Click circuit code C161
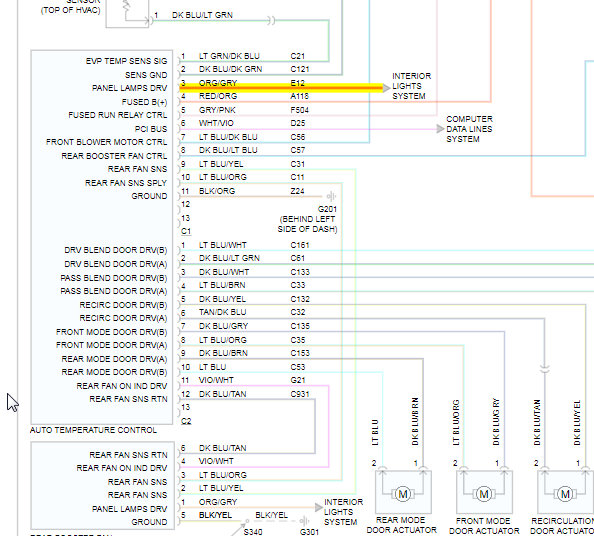 [x=300, y=245]
